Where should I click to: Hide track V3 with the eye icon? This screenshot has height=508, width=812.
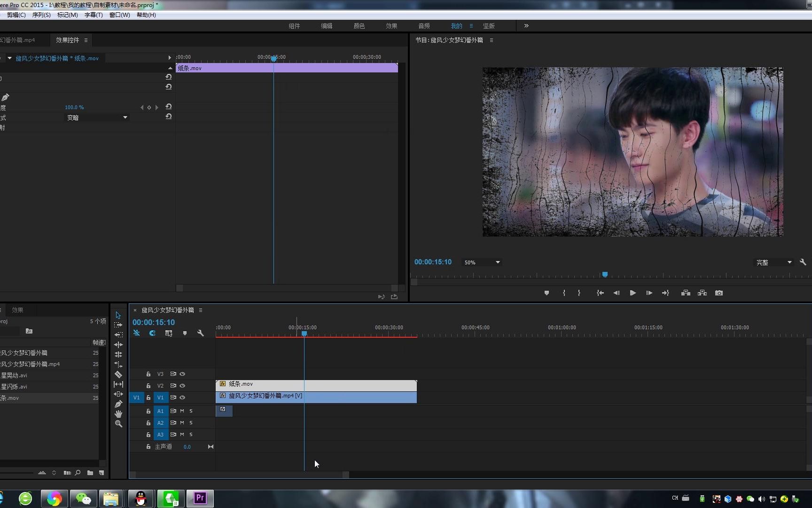(182, 374)
